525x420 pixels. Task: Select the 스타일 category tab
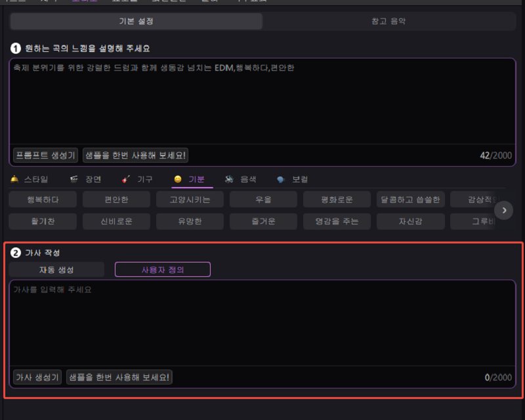[x=30, y=179]
